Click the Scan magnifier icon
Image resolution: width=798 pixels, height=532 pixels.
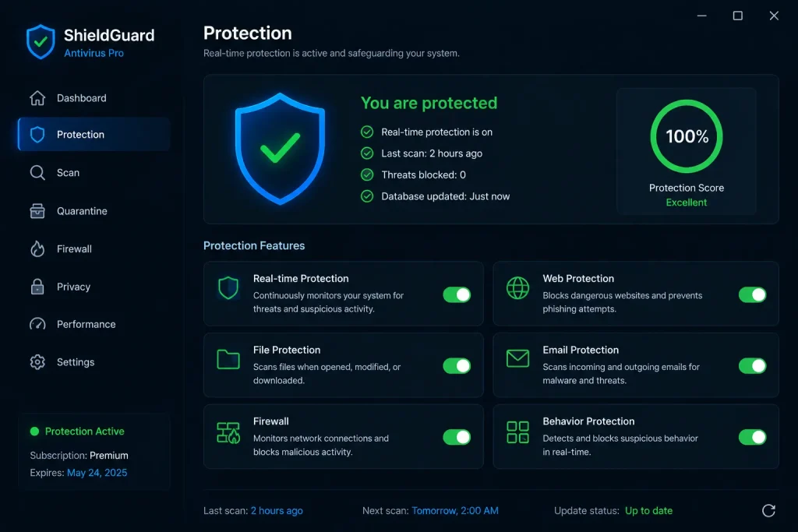[x=37, y=172]
